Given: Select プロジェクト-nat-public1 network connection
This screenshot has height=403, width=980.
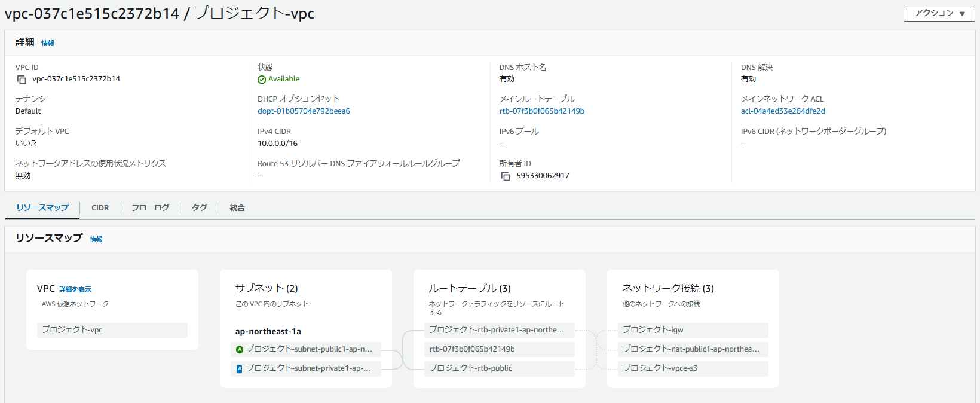Looking at the screenshot, I should [693, 349].
